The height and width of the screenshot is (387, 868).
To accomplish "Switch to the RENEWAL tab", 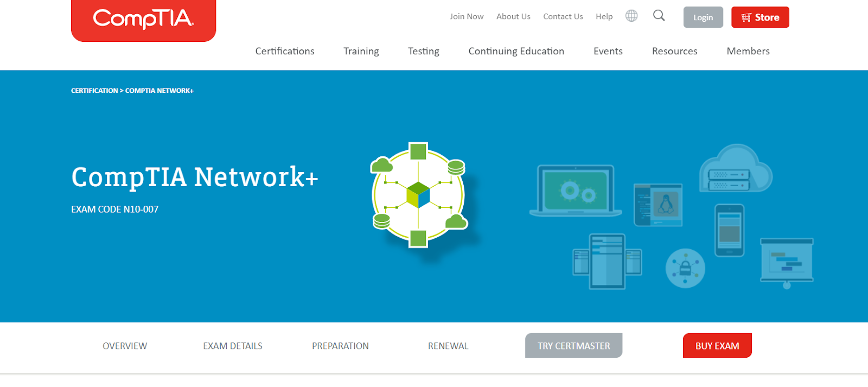I will click(x=448, y=346).
